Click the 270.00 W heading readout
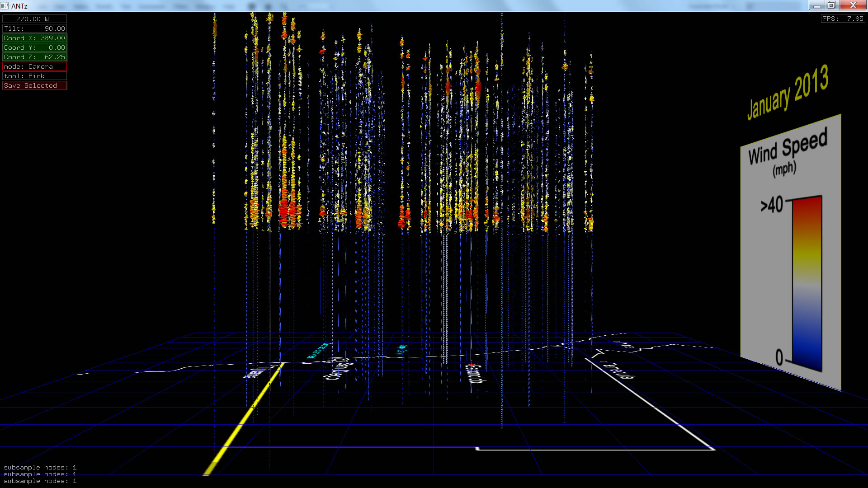The height and width of the screenshot is (488, 868). pyautogui.click(x=34, y=19)
